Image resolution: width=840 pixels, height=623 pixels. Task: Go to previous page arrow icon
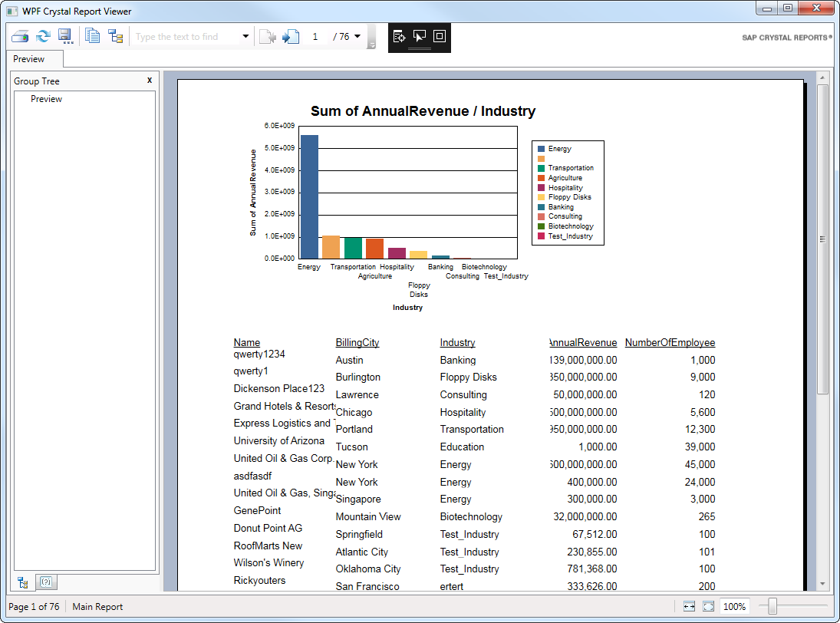pyautogui.click(x=267, y=37)
